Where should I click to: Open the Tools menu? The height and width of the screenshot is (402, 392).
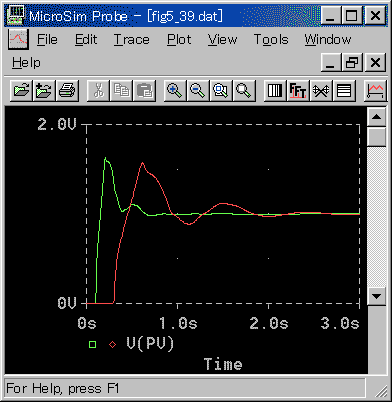271,40
